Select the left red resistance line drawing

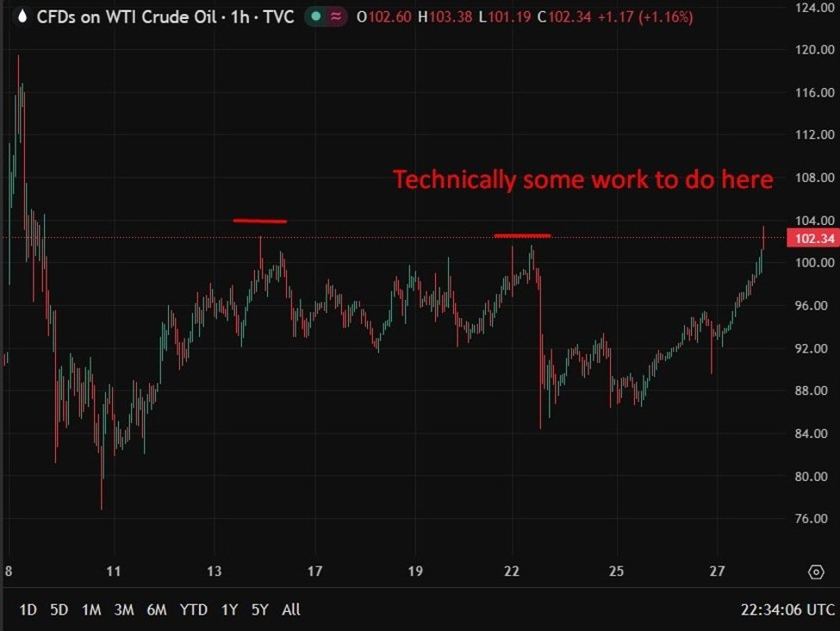[x=259, y=221]
